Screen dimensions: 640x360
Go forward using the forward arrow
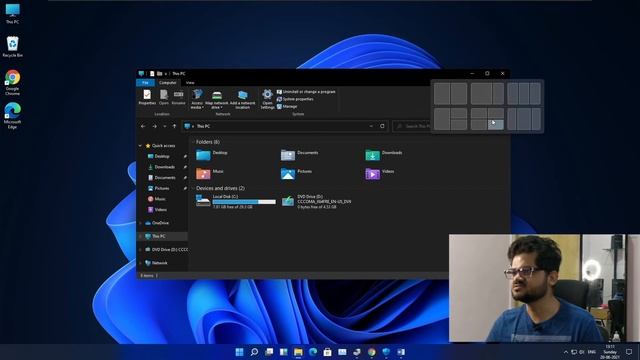point(155,127)
